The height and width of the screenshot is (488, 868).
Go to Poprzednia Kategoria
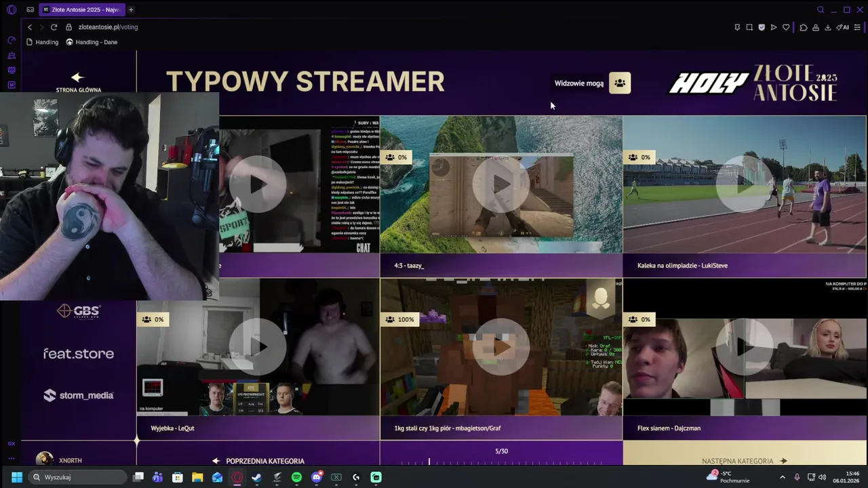[x=258, y=461]
